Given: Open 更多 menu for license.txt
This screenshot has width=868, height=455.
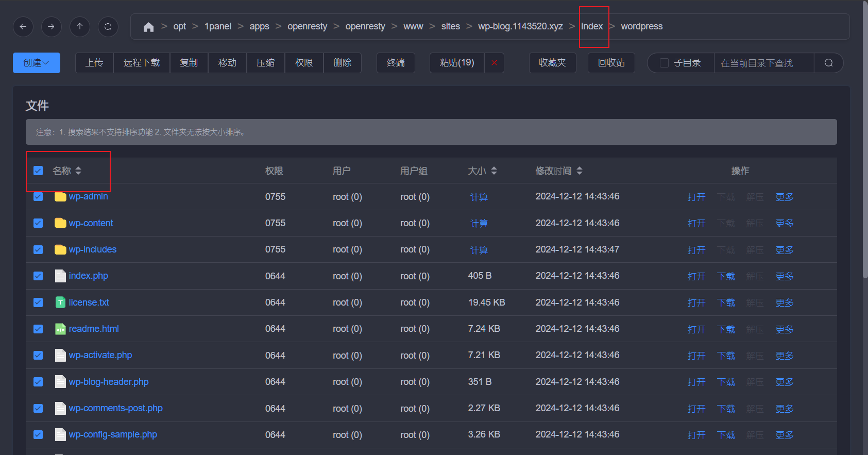Looking at the screenshot, I should [x=785, y=302].
